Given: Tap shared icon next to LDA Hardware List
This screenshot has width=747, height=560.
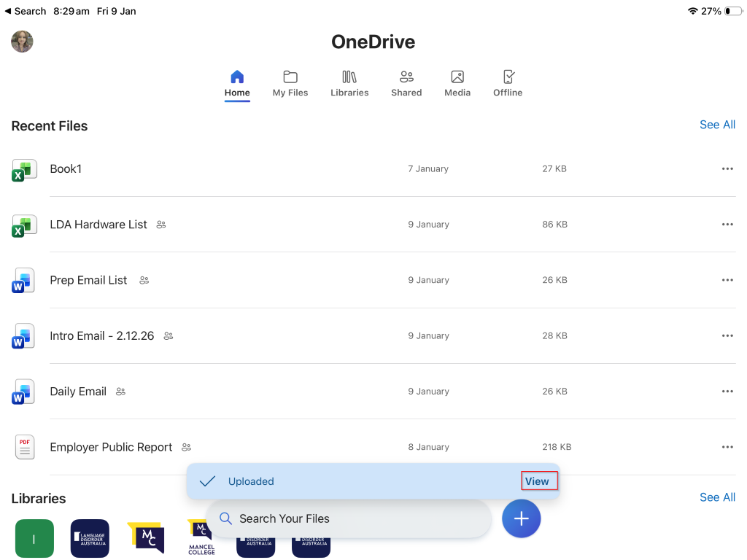Looking at the screenshot, I should click(161, 225).
